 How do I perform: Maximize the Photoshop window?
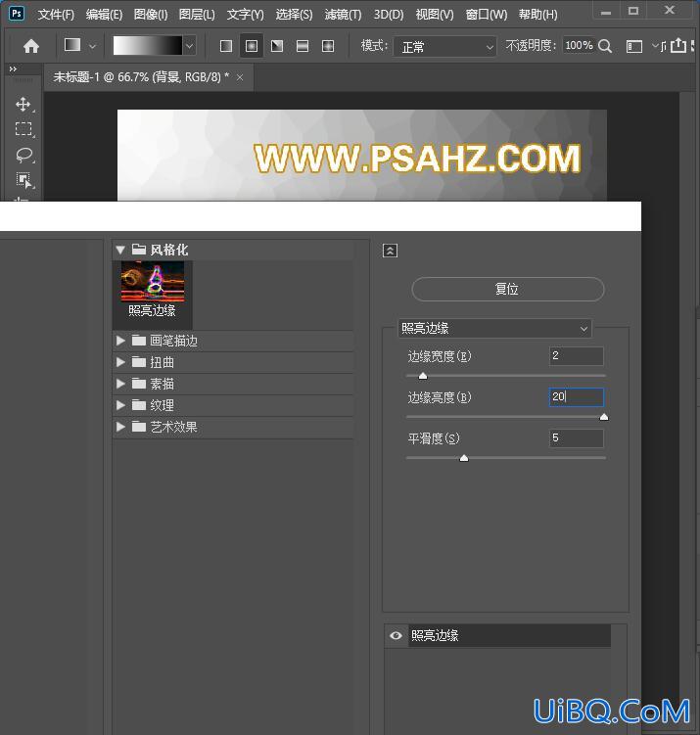(x=633, y=11)
